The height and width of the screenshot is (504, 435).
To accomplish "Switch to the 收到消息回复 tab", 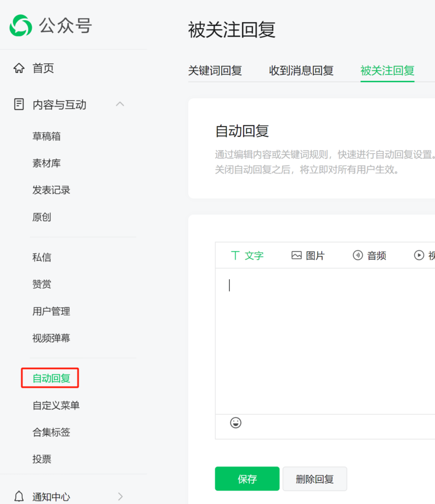I will tap(301, 70).
